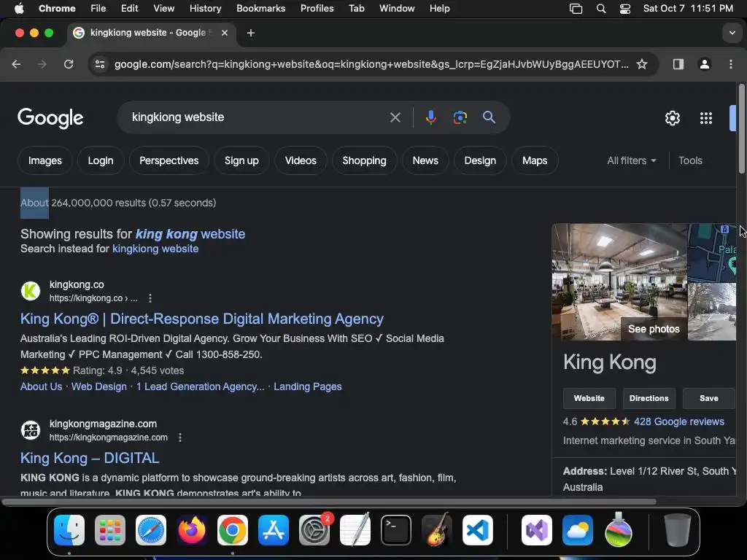The width and height of the screenshot is (747, 560).
Task: Switch to Shopping results
Action: coord(365,160)
